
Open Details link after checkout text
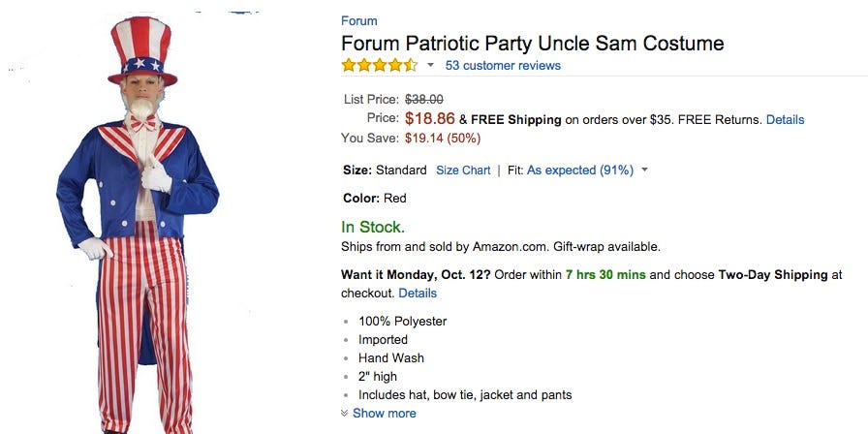click(418, 293)
